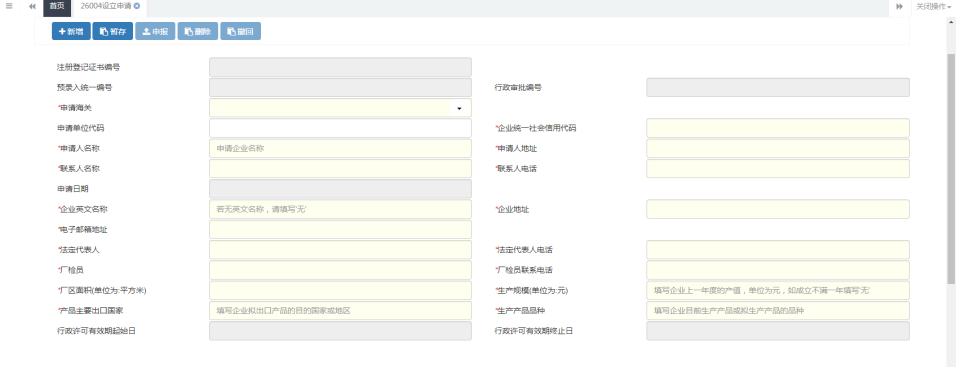The image size is (956, 367).
Task: Click the tabs scroll-left double arrow
Action: click(x=32, y=6)
